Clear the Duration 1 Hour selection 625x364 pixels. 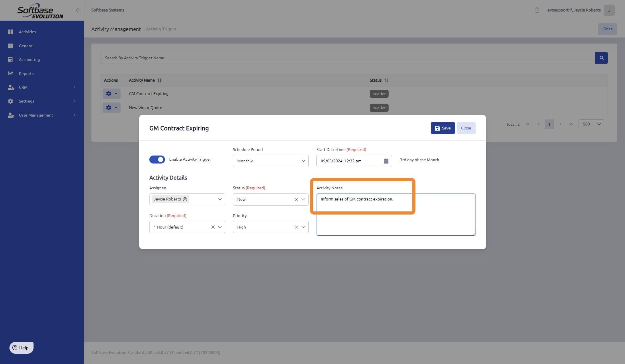pyautogui.click(x=213, y=227)
